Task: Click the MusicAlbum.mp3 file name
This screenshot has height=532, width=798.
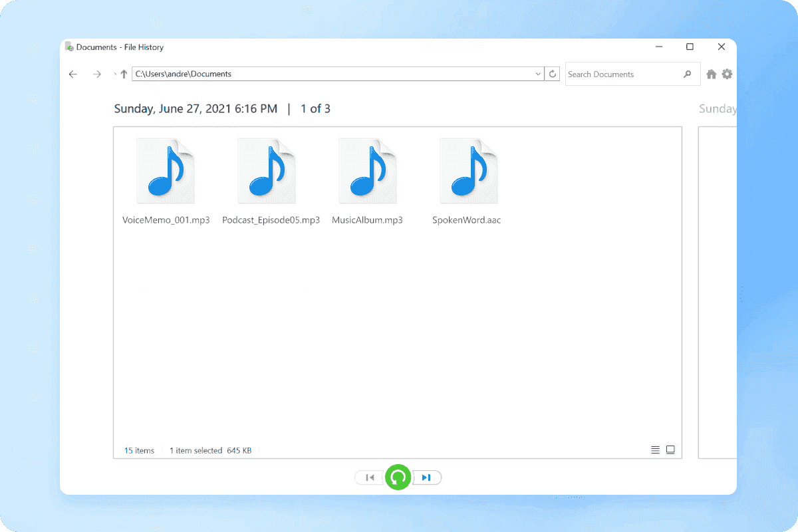Action: coord(367,220)
